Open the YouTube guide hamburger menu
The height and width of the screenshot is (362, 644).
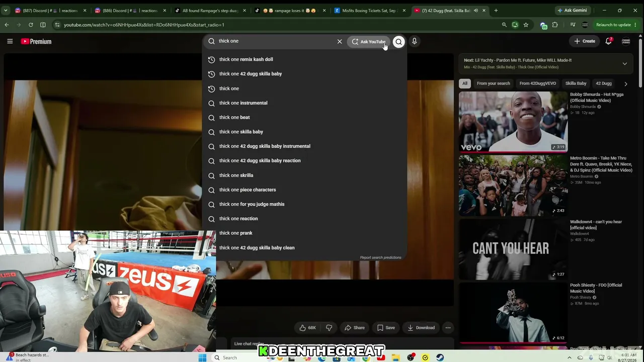point(10,41)
